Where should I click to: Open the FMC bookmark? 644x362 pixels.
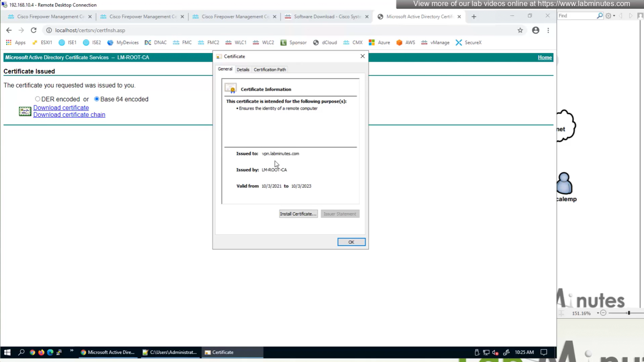182,42
